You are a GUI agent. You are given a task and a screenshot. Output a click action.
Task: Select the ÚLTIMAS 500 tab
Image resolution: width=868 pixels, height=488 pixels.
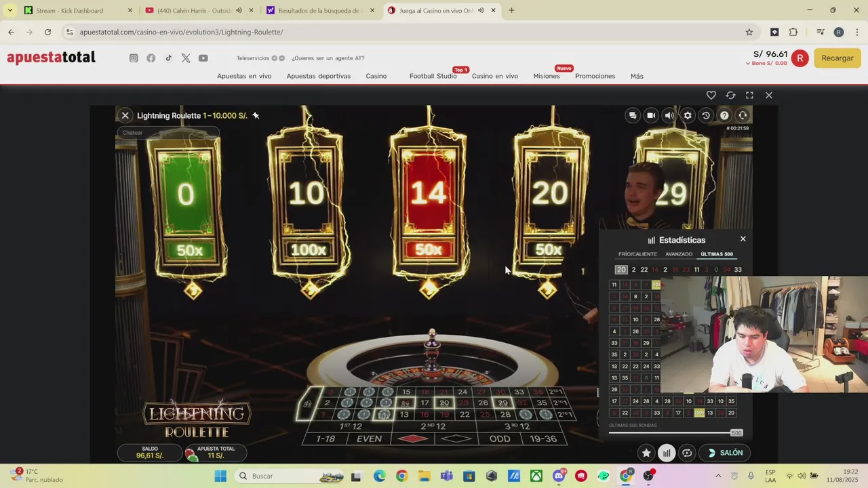click(x=717, y=254)
